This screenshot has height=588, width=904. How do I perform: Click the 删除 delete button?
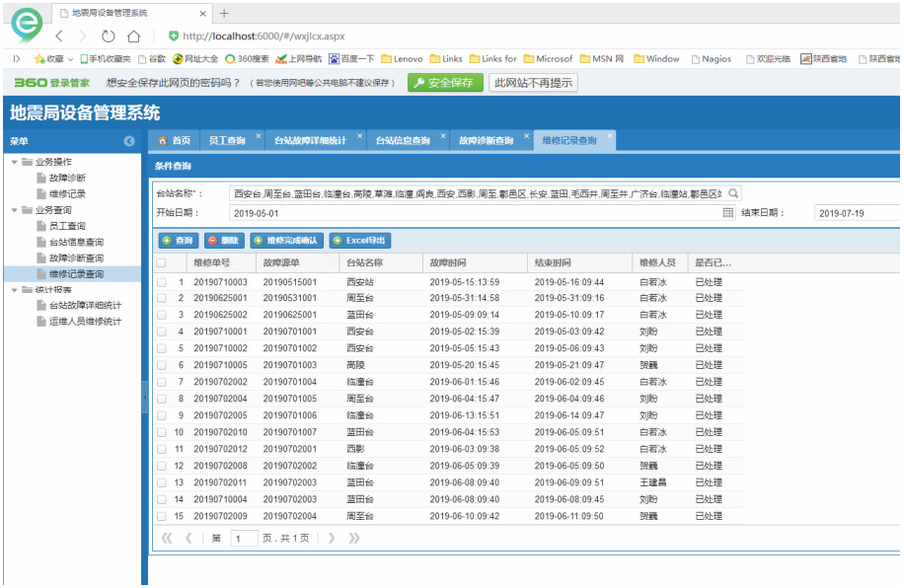[x=224, y=241]
